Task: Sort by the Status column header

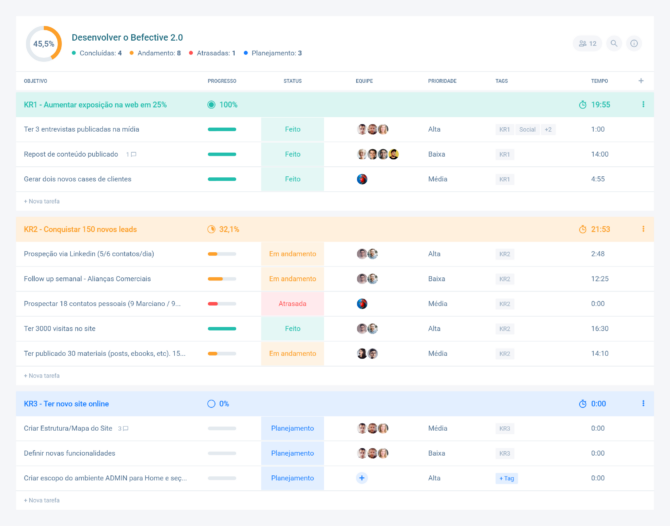Action: 292,80
